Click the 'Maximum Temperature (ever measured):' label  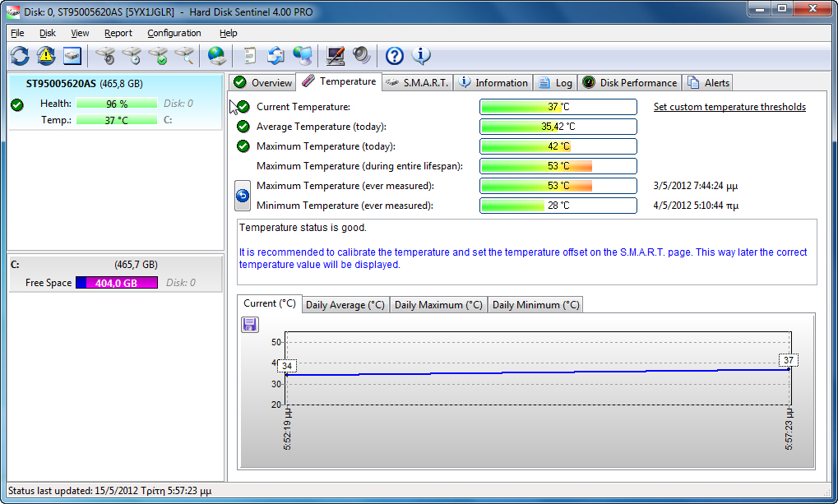click(345, 186)
